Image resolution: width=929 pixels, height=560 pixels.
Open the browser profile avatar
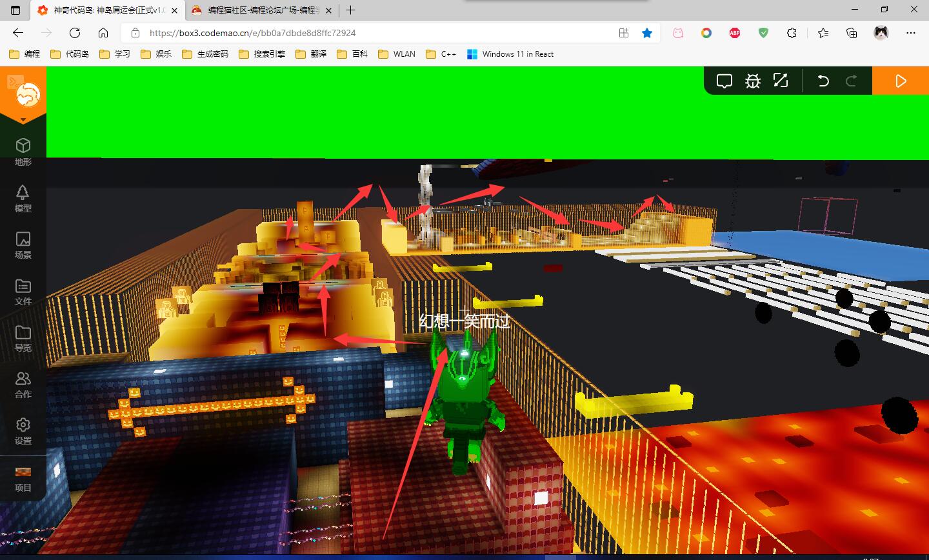click(881, 33)
